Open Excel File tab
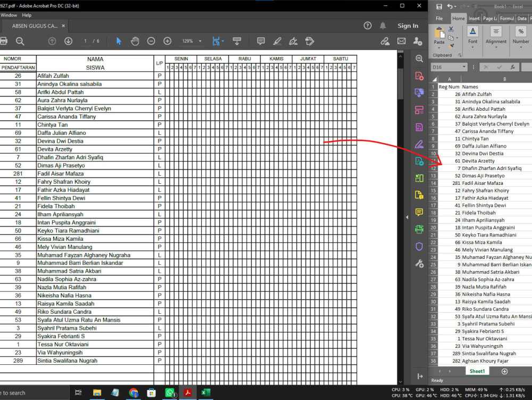The width and height of the screenshot is (532, 400). point(439,18)
